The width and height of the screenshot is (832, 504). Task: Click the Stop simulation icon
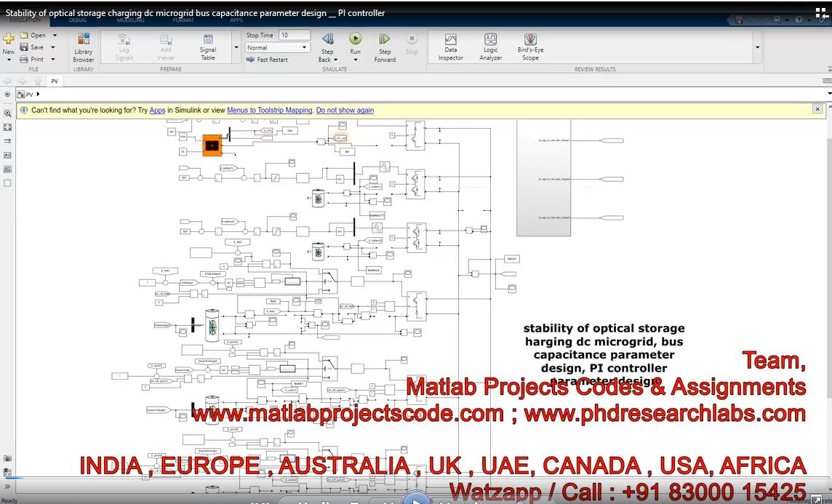412,39
